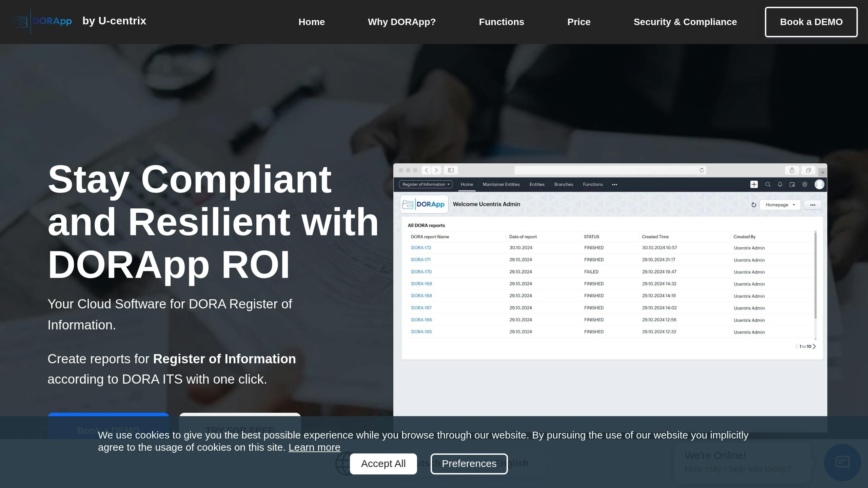This screenshot has height=488, width=868.
Task: Click the Date of report column header
Action: click(523, 237)
